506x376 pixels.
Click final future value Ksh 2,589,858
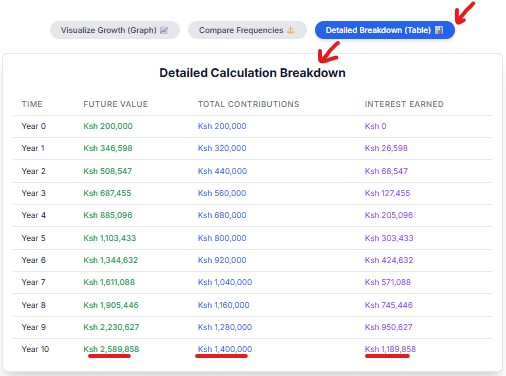[111, 349]
